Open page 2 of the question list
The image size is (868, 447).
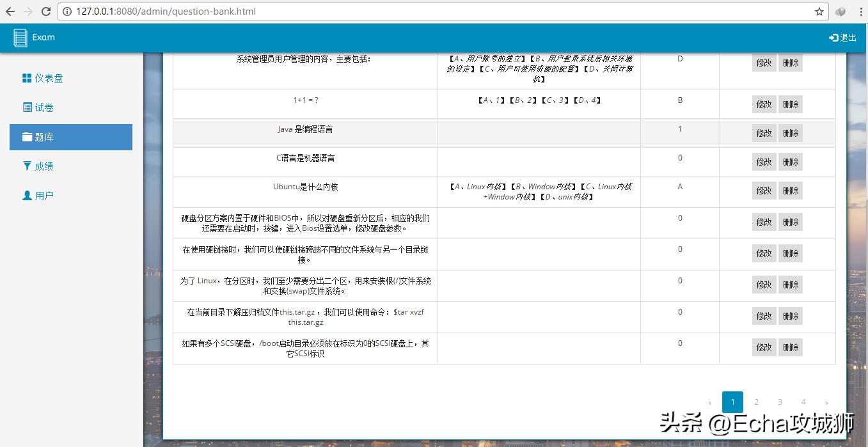[x=756, y=402]
